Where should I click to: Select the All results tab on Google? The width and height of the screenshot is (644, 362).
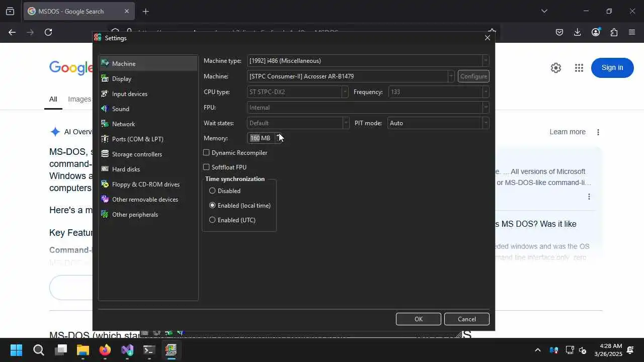click(x=53, y=99)
